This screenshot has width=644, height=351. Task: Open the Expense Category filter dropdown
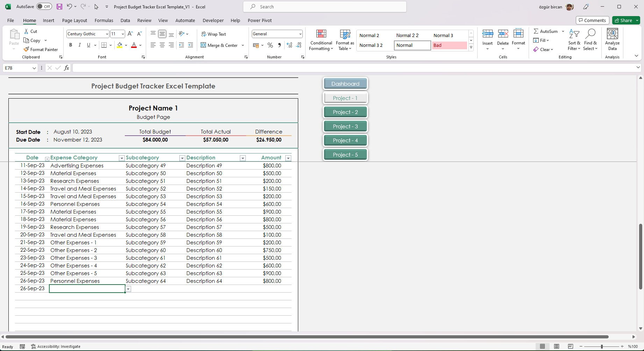tap(121, 158)
